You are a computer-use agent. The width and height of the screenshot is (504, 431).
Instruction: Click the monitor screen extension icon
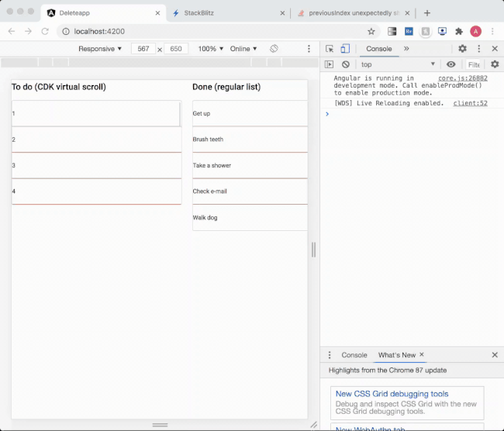point(442,31)
